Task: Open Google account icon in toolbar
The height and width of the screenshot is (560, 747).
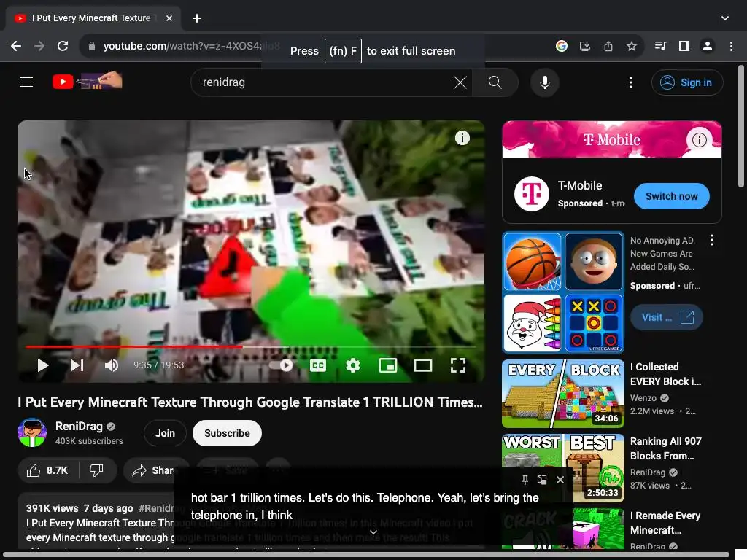Action: pos(561,46)
